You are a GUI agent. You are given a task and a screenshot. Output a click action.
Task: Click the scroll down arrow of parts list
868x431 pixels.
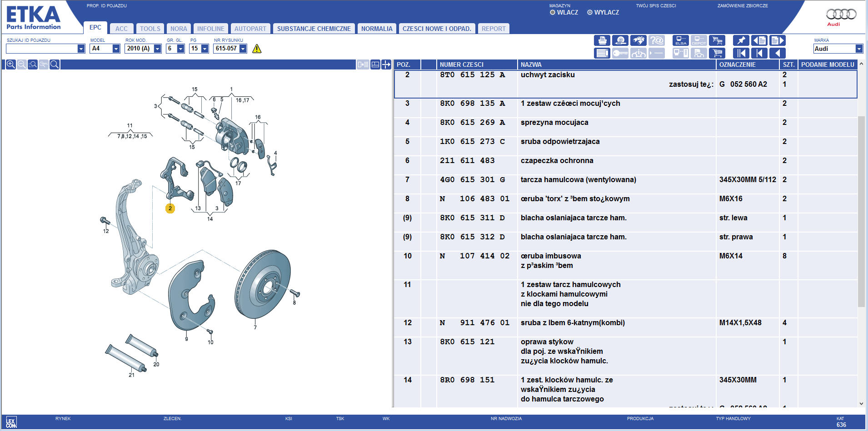tap(861, 403)
